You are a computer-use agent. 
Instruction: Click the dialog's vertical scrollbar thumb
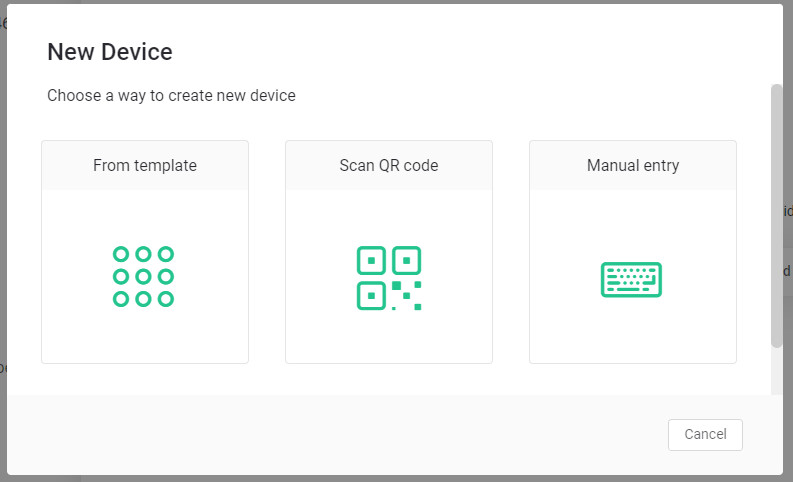coord(777,215)
